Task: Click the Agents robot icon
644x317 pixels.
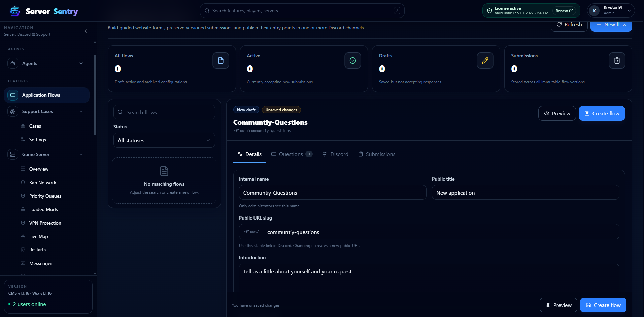Action: (13, 63)
